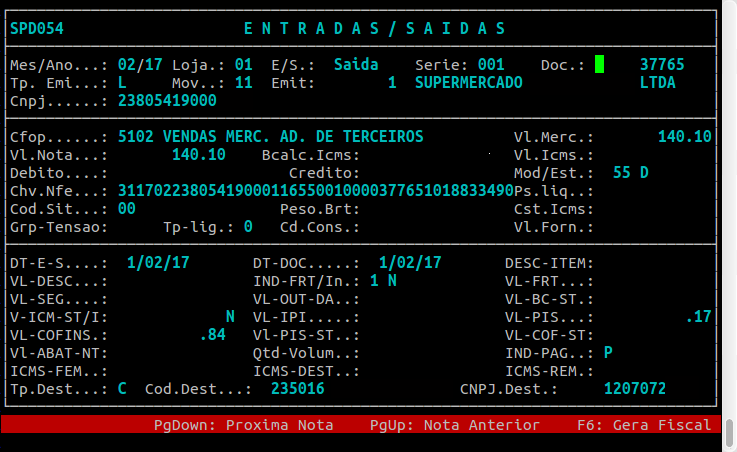737x452 pixels.
Task: Click the Vl.Nota amount 140.10
Action: (198, 155)
